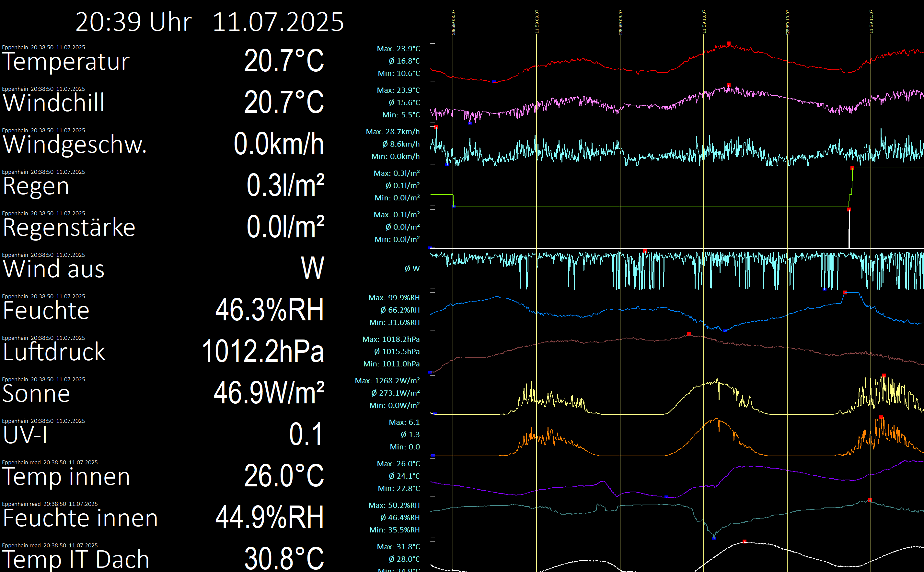Click "Min: 10.6°C" temperature statistic
The image size is (924, 572).
[x=399, y=73]
